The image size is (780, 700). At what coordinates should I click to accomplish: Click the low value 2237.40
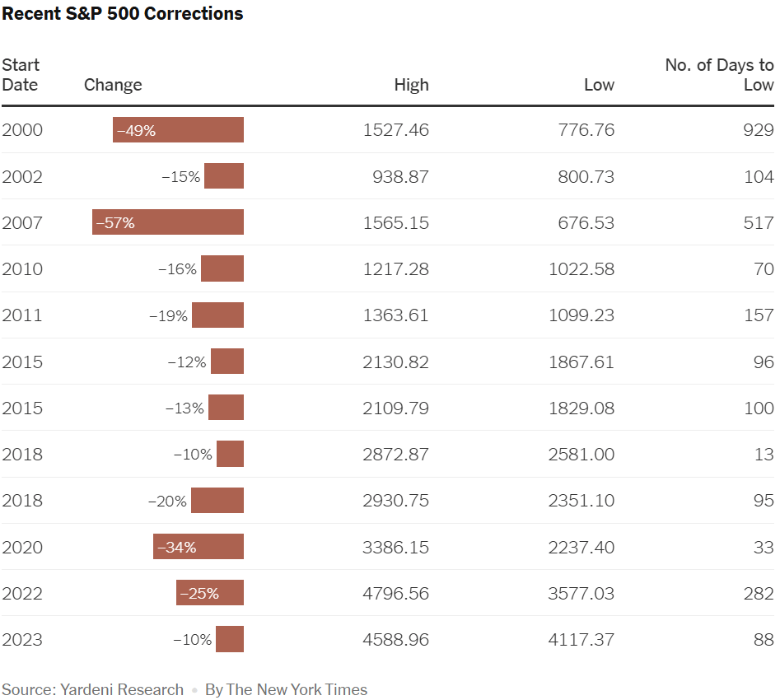(x=581, y=547)
